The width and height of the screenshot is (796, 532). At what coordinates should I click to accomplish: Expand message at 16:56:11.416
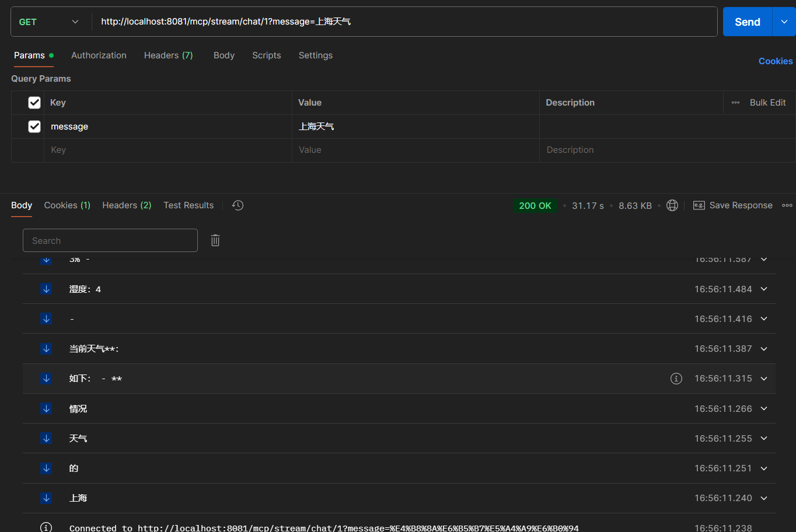pos(764,318)
